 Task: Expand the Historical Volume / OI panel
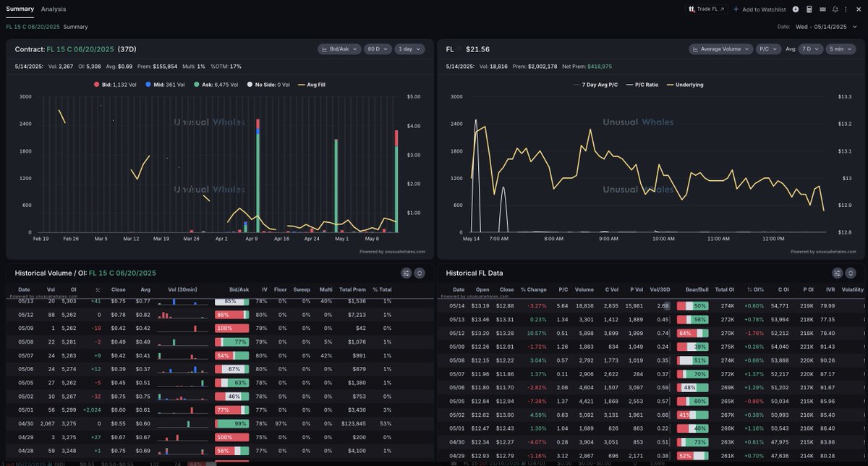(x=420, y=273)
